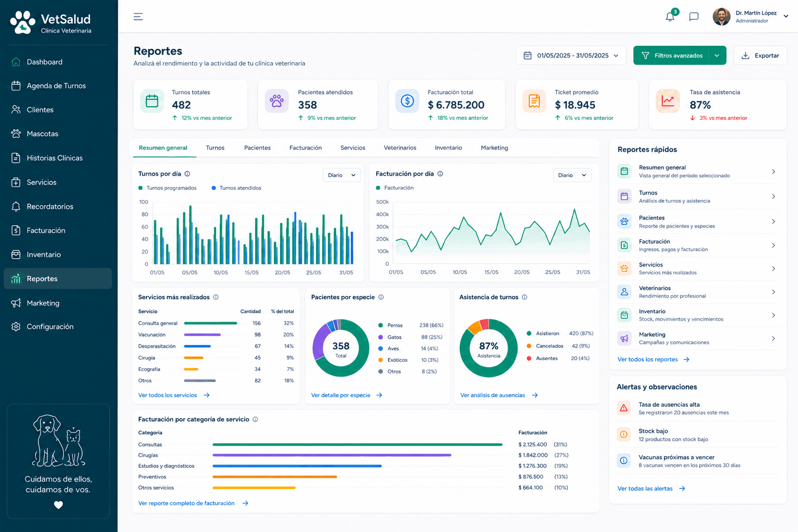Open the chat messages icon

694,17
